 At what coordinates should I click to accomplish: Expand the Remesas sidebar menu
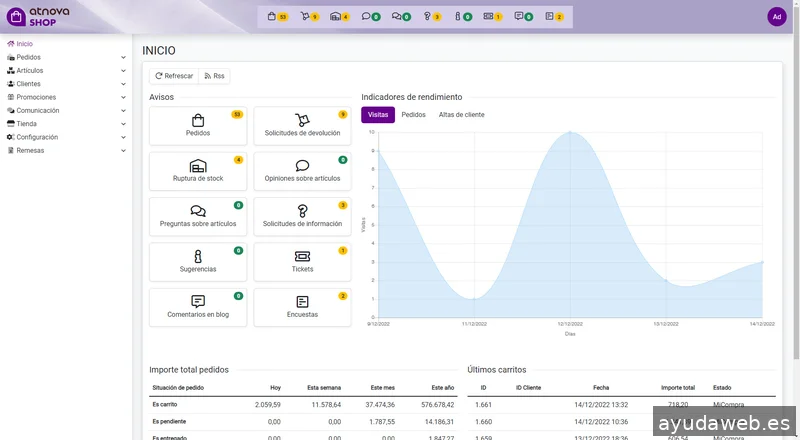tap(66, 151)
